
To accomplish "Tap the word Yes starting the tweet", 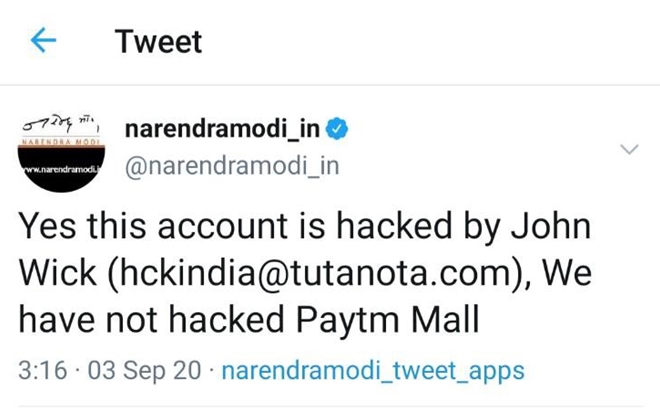I will pyautogui.click(x=48, y=226).
